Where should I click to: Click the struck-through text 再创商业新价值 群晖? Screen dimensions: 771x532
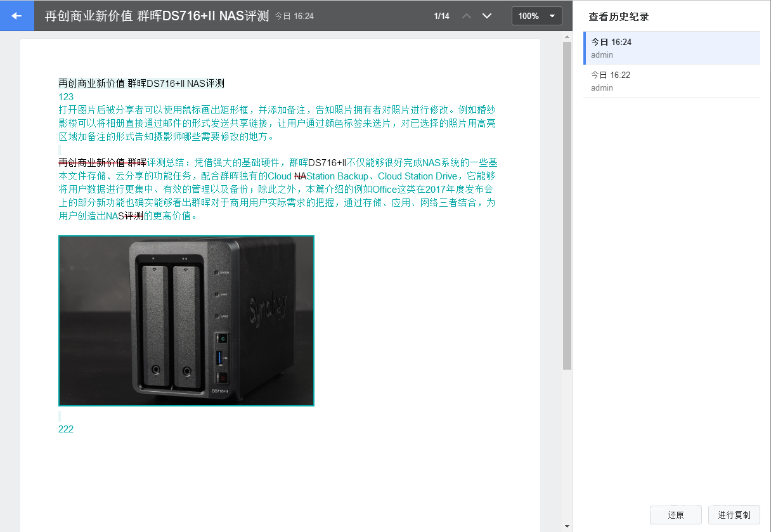point(102,163)
